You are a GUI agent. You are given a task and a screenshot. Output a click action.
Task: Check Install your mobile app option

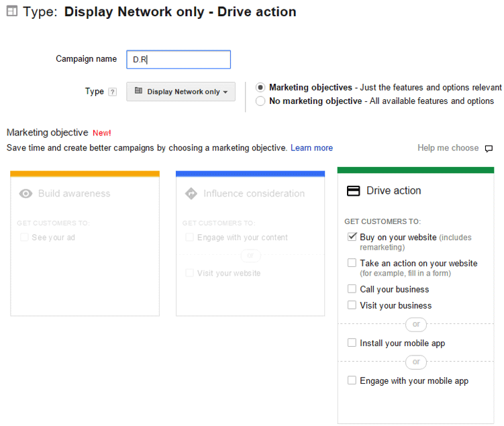352,343
